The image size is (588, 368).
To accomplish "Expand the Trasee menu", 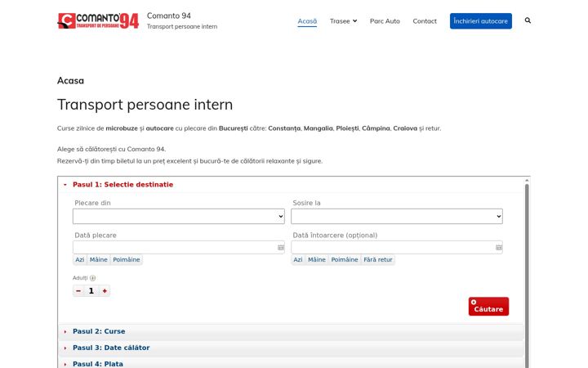I will (x=343, y=21).
